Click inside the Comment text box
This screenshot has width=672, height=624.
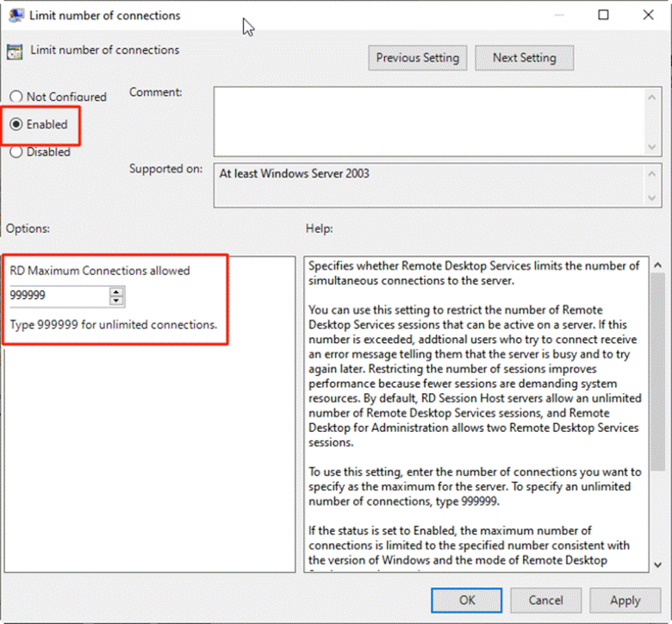pyautogui.click(x=429, y=122)
